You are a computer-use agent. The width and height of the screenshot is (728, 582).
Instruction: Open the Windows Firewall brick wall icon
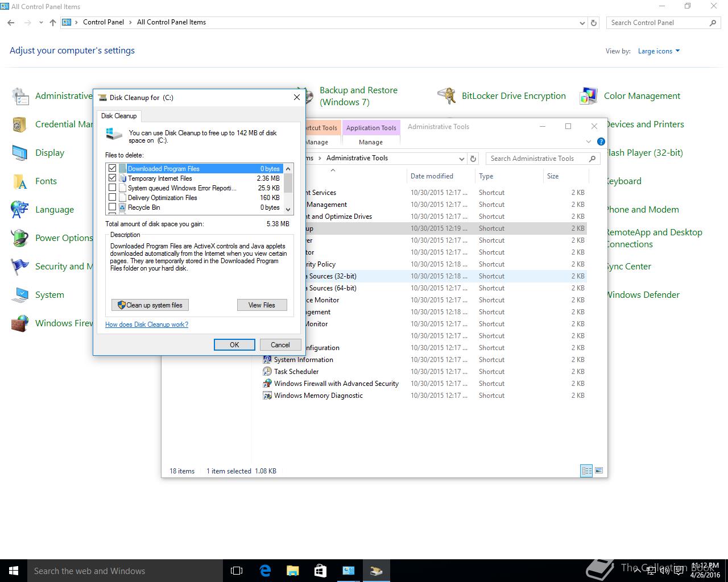click(x=20, y=323)
